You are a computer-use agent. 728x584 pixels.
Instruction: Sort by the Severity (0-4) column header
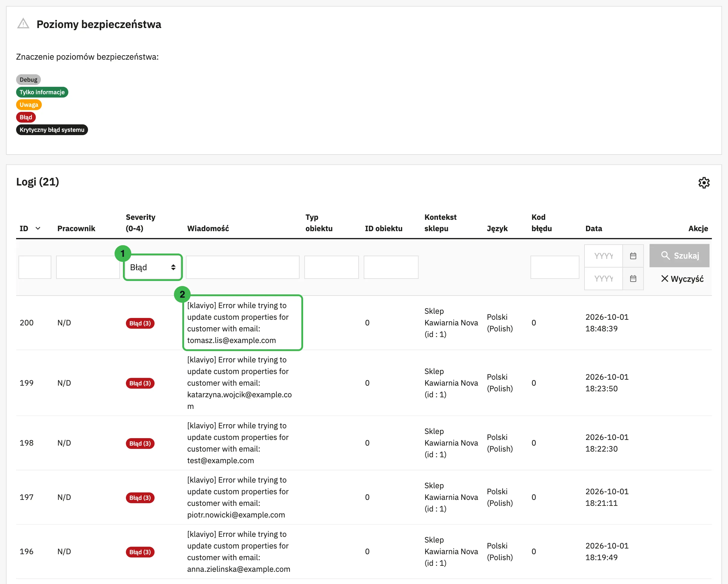pyautogui.click(x=141, y=223)
